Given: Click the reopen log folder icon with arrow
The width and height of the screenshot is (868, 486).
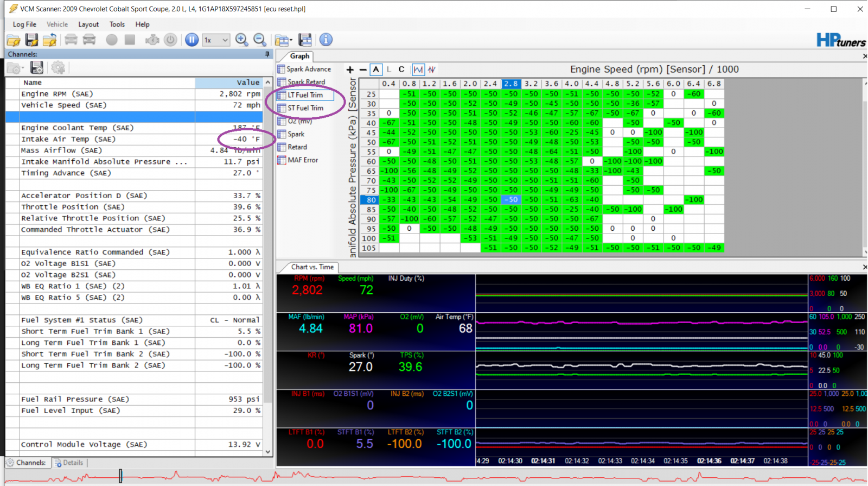Looking at the screenshot, I should pos(50,40).
